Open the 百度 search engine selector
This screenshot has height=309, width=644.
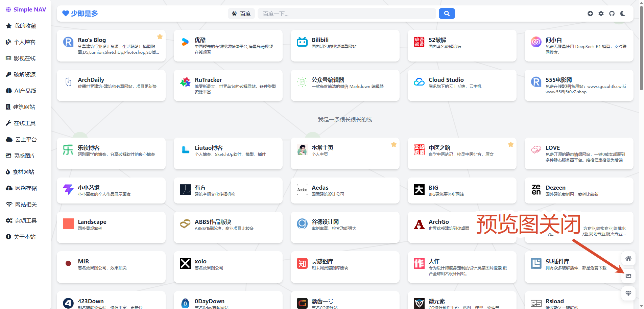tap(241, 14)
